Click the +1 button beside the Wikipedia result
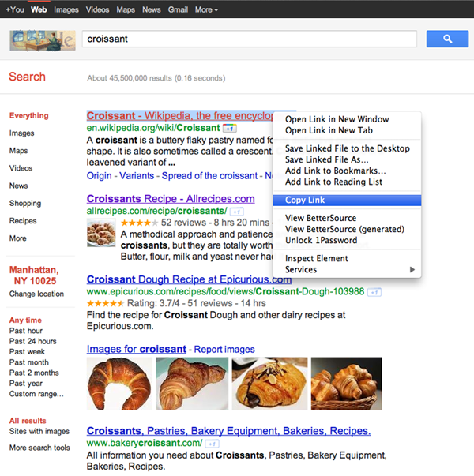 coord(230,129)
